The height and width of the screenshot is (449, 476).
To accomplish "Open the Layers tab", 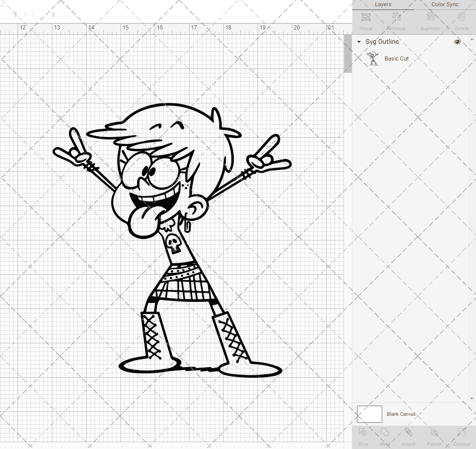I will click(383, 4).
